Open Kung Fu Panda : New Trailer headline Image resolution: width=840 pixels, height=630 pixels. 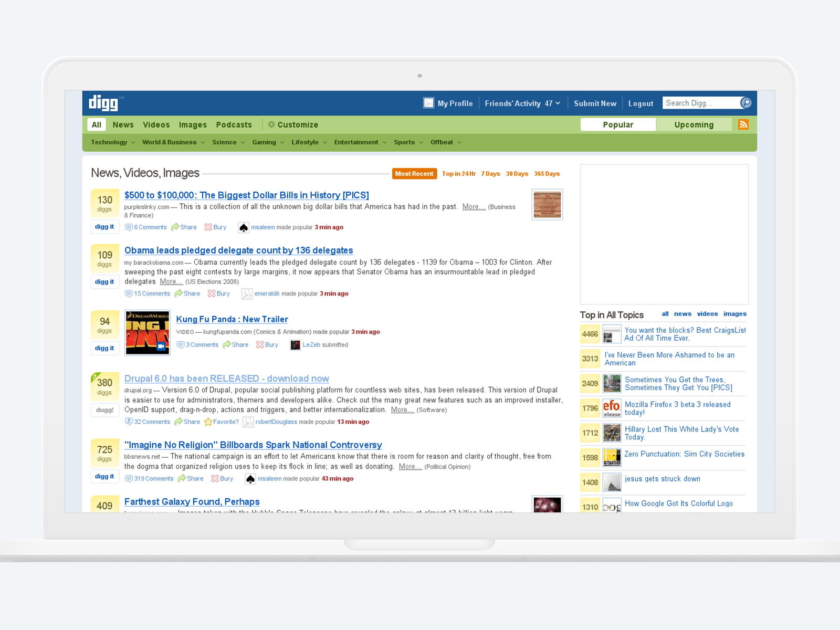(x=232, y=319)
